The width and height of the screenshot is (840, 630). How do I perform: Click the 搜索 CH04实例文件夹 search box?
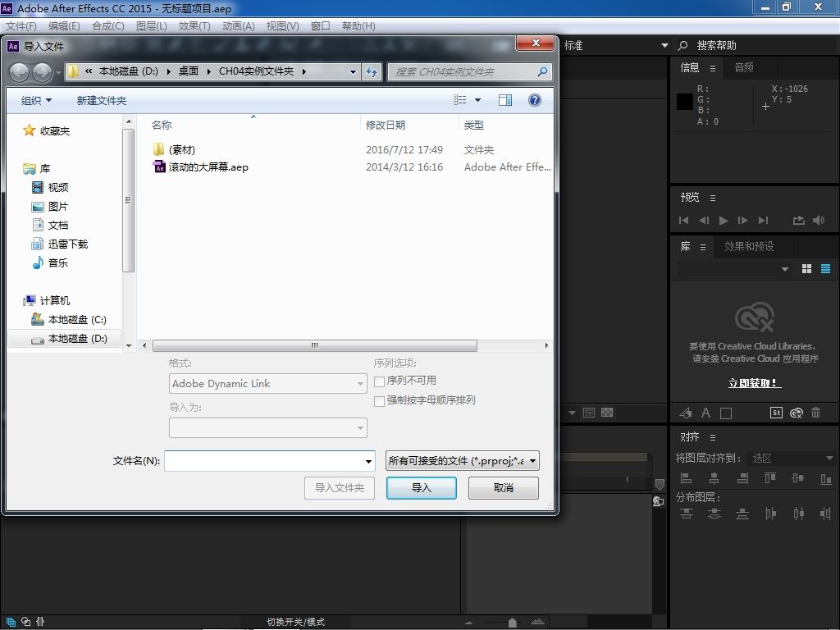pyautogui.click(x=469, y=72)
